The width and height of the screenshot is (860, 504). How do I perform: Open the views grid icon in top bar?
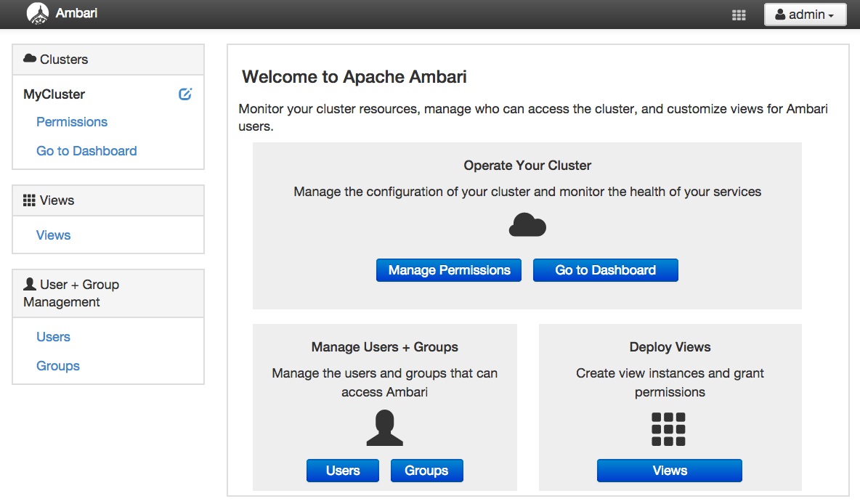739,15
